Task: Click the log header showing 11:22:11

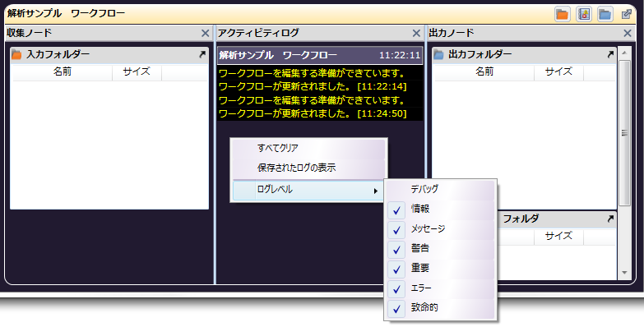Action: click(x=320, y=55)
